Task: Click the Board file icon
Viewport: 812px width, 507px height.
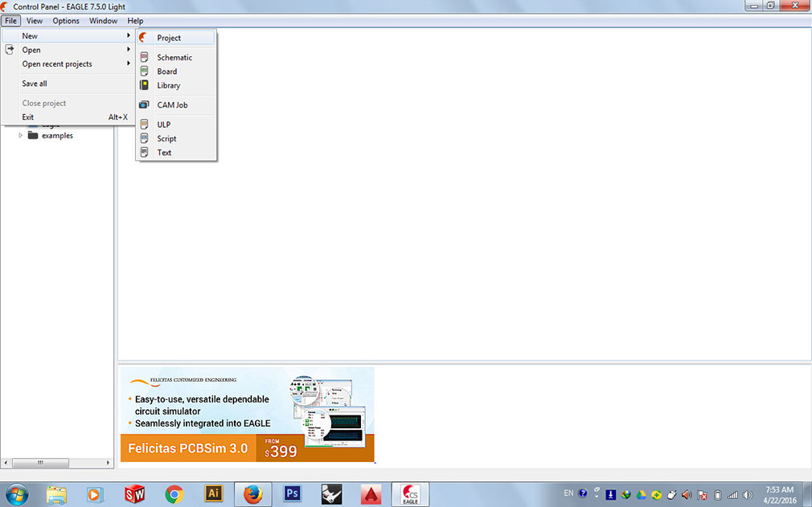Action: (145, 72)
